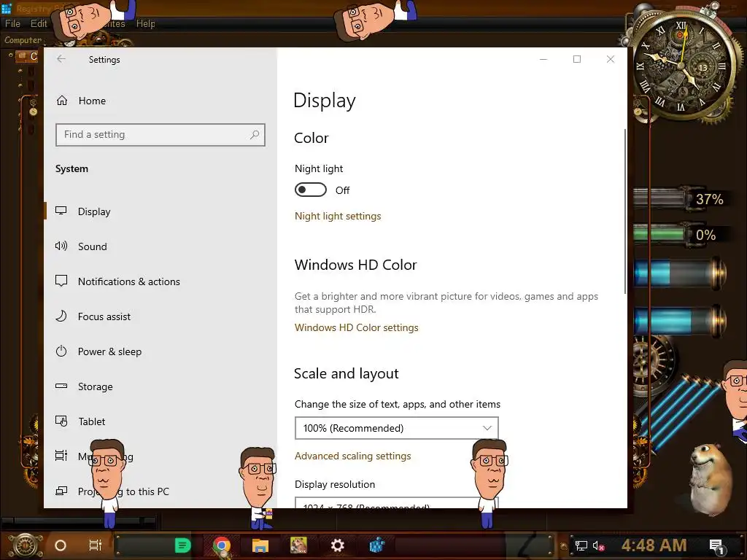Open the Help menu in Registry Editor
Image resolution: width=747 pixels, height=560 pixels.
click(145, 24)
